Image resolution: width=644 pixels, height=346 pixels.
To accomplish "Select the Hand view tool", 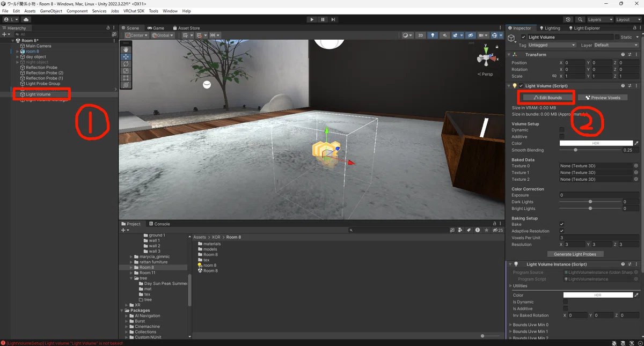I will 126,49.
